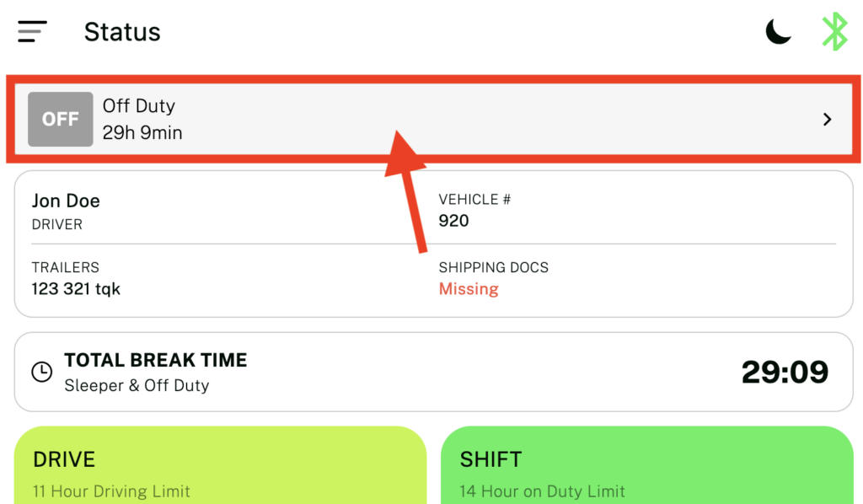Image resolution: width=863 pixels, height=504 pixels.
Task: Select the Jon Doe driver name
Action: [x=66, y=201]
